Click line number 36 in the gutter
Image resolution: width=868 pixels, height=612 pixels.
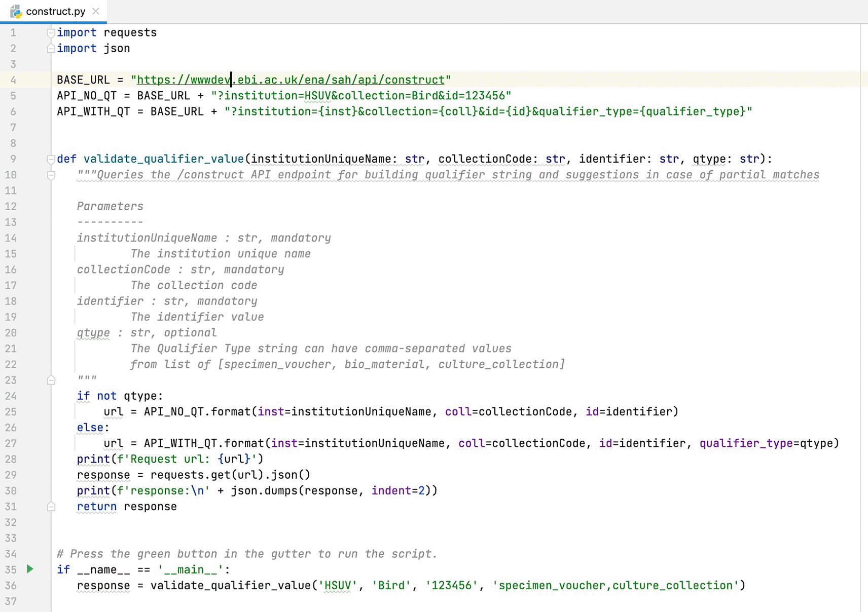click(11, 586)
